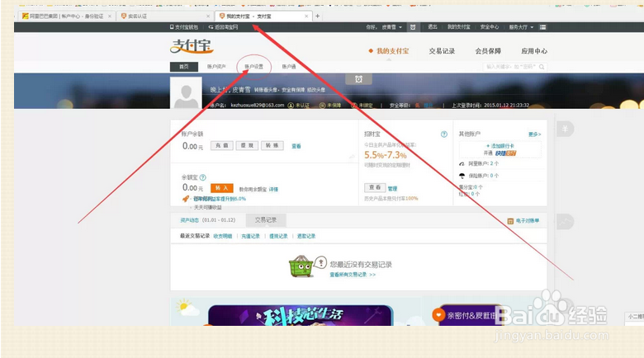Viewport: 644px width, 358px height.
Task: Open 会员保障 in main nav
Action: 488,51
